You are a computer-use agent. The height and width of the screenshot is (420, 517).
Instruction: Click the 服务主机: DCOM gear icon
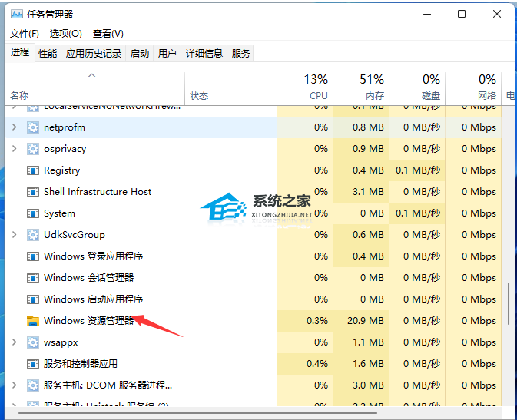point(32,385)
